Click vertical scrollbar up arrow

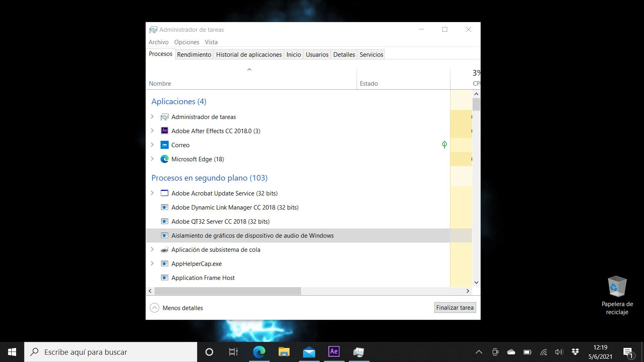(476, 94)
